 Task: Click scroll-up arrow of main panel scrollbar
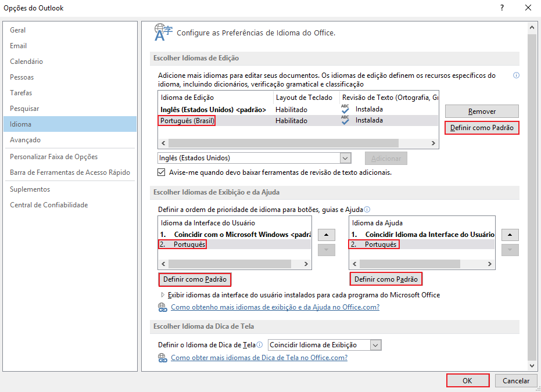[x=532, y=27]
